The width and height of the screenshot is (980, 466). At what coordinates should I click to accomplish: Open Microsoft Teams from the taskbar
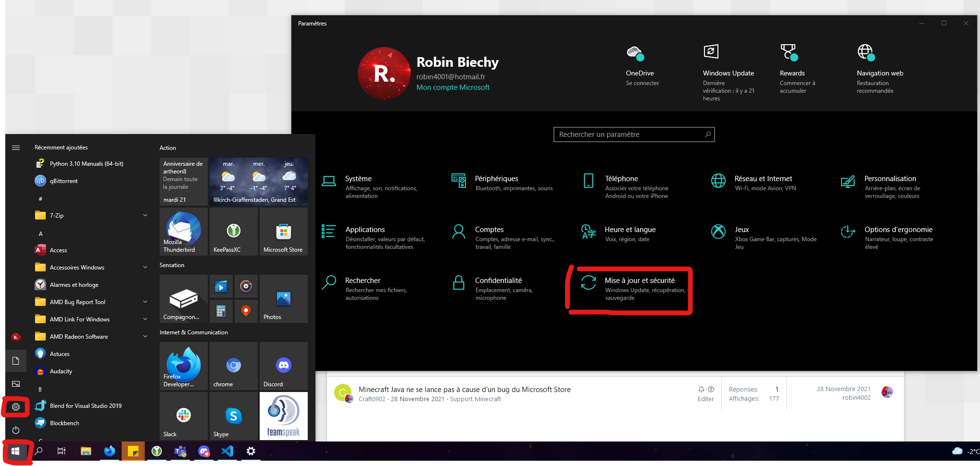(180, 451)
